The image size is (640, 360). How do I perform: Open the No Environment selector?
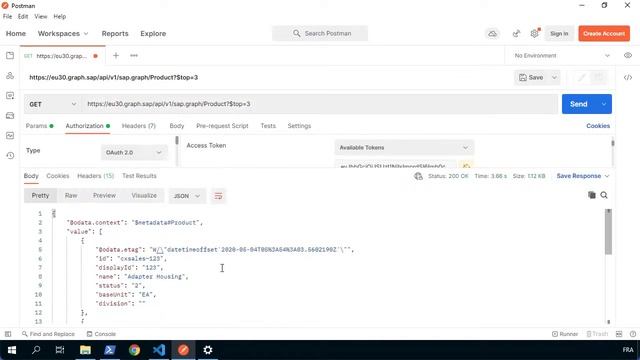click(x=562, y=56)
